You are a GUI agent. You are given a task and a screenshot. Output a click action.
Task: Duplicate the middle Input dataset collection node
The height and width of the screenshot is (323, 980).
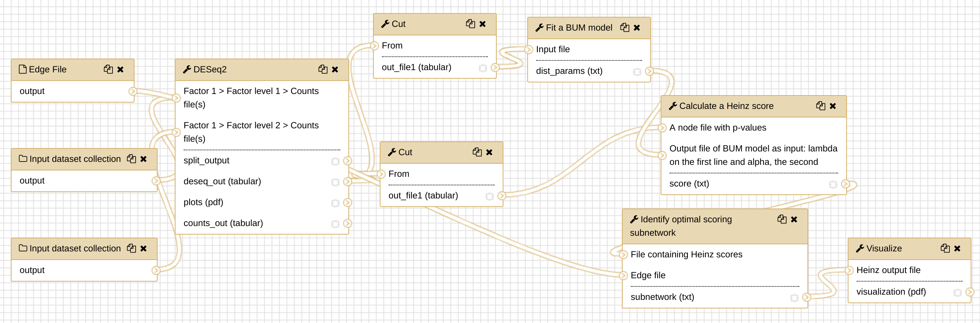(x=132, y=159)
